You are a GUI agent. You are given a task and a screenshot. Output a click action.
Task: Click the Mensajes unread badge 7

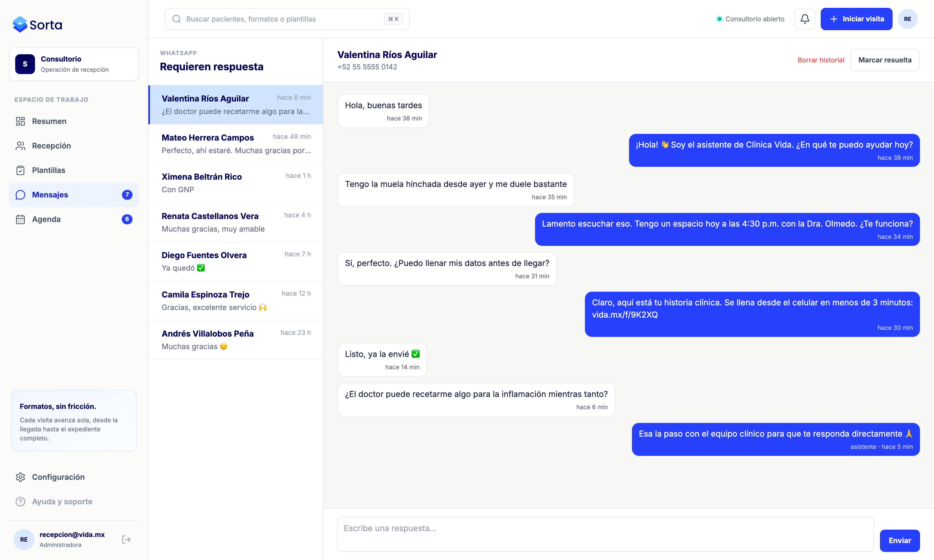pyautogui.click(x=127, y=195)
